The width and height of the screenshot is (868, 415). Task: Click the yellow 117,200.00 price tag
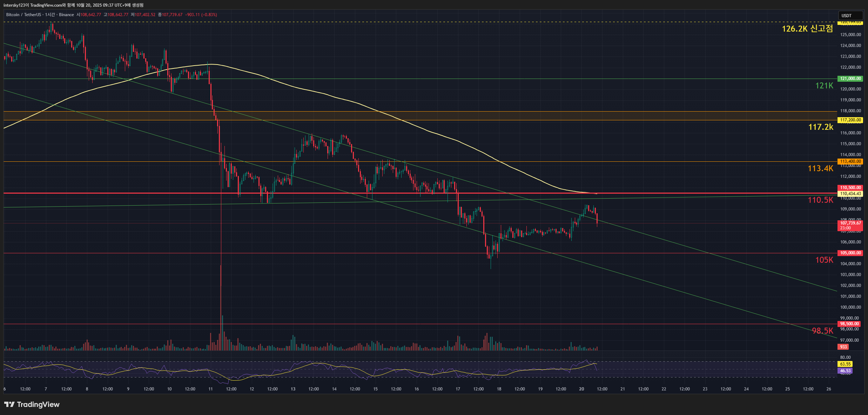[850, 120]
